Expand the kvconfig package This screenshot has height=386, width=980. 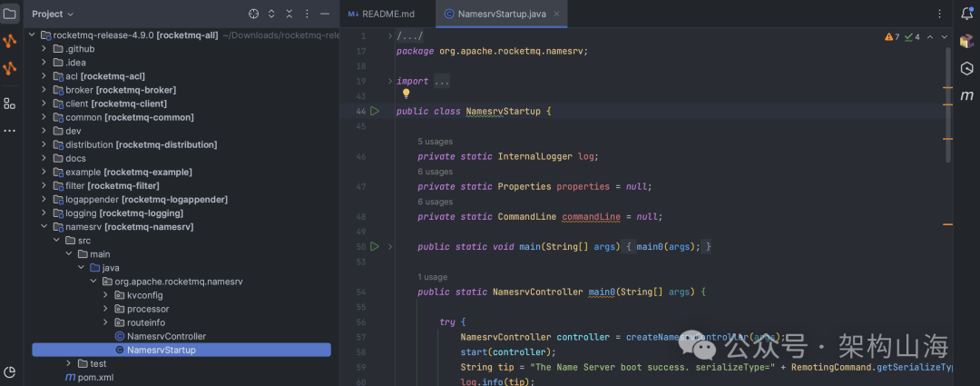click(x=105, y=295)
